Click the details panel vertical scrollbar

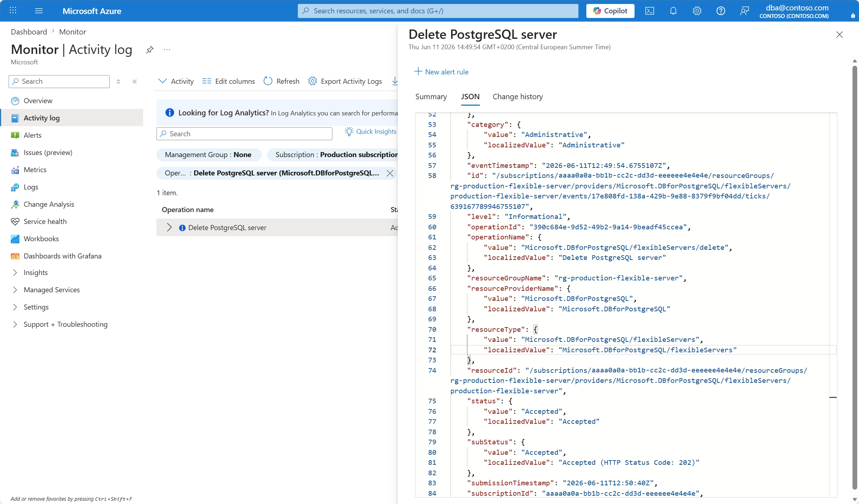click(x=855, y=277)
